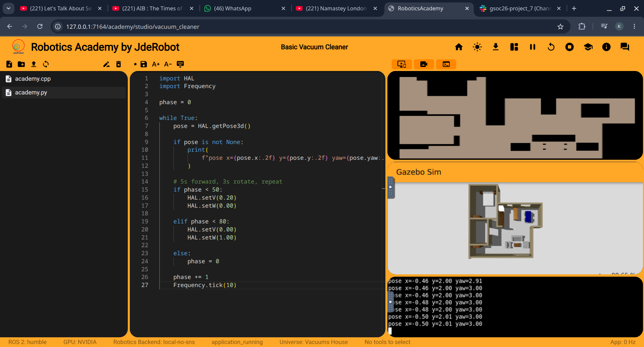
Task: Open browser extensions puzzle icon
Action: [582, 26]
